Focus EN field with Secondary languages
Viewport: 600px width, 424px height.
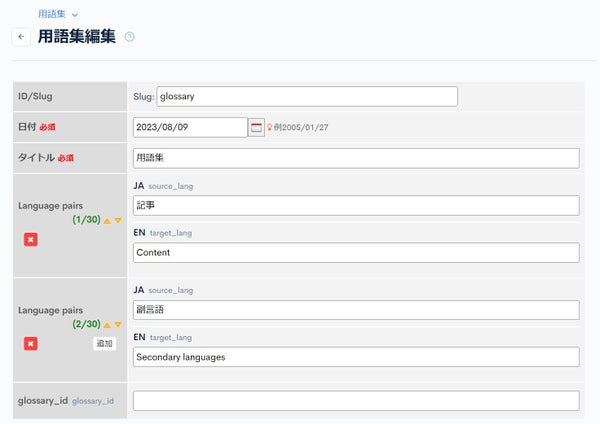coord(356,357)
